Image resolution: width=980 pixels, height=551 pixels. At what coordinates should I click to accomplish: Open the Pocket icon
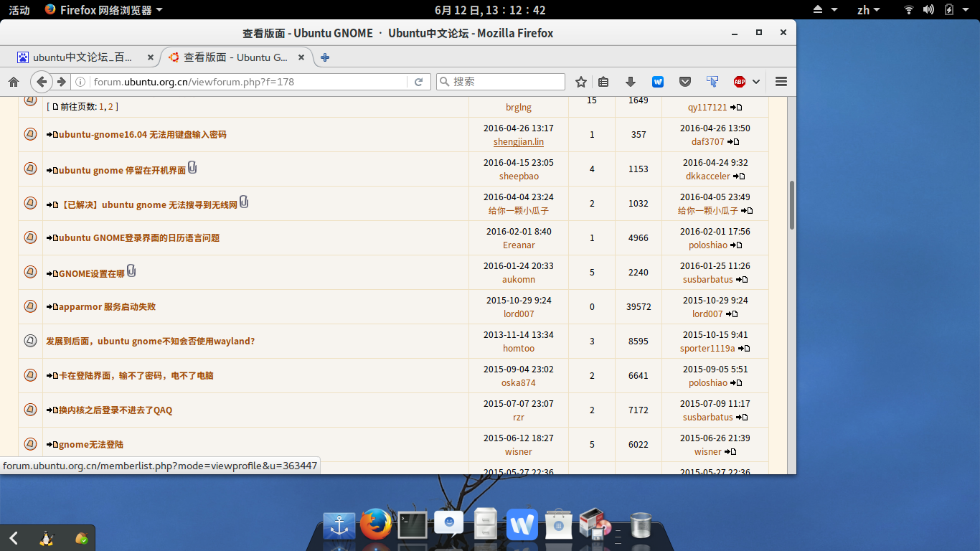click(x=685, y=82)
